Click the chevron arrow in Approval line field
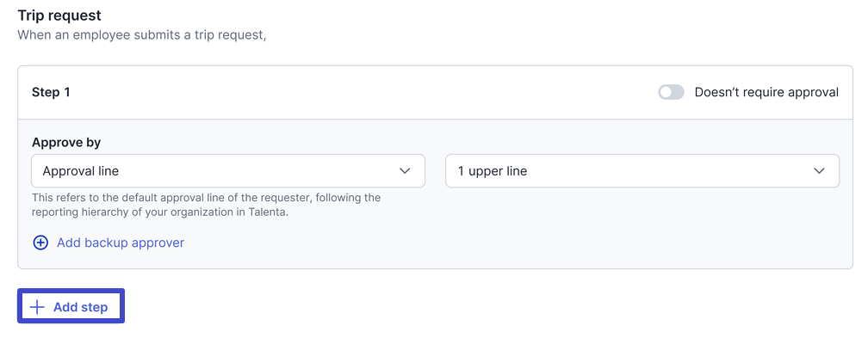 tap(405, 171)
